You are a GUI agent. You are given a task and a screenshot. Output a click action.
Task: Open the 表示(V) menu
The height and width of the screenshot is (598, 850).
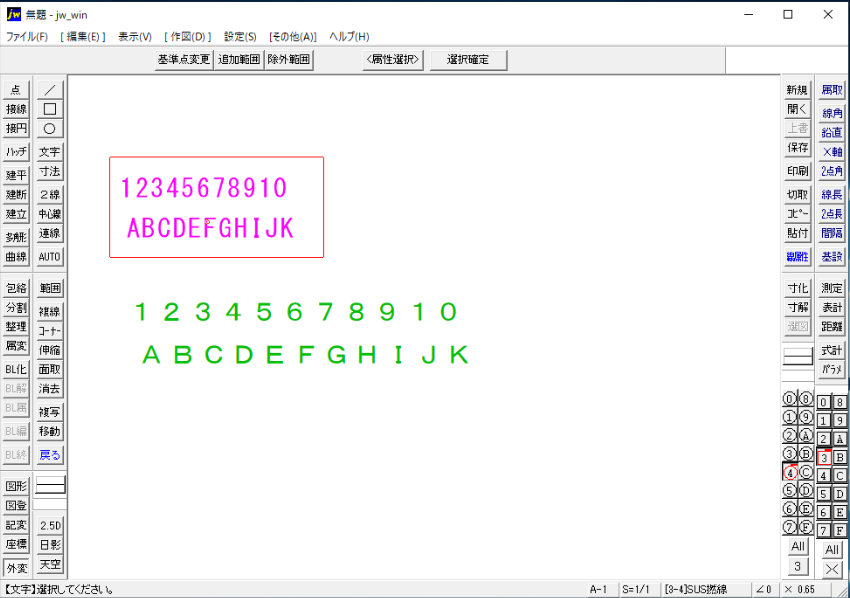(x=135, y=36)
